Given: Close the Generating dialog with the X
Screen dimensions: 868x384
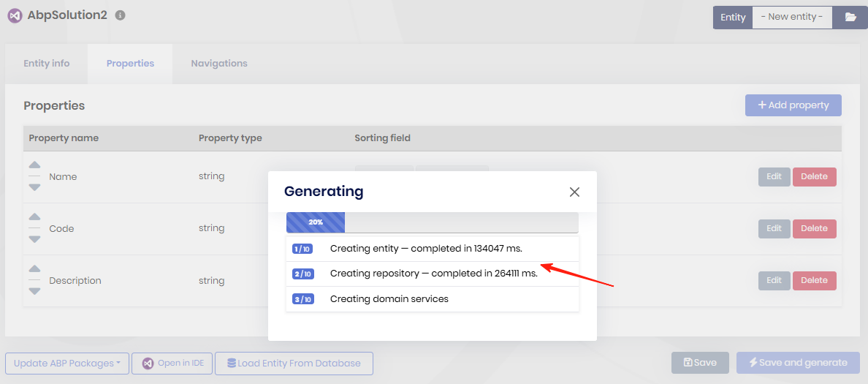Looking at the screenshot, I should tap(574, 192).
